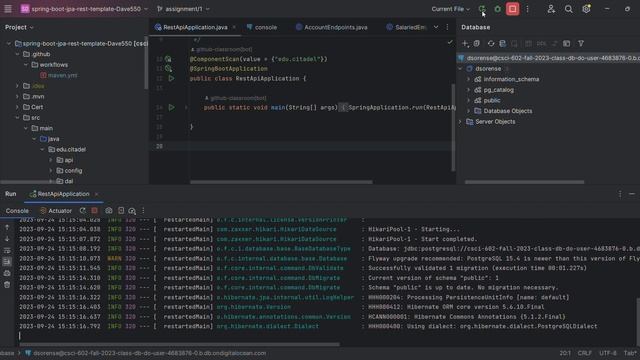Switch to AccountEndpoints.java tab
640x360 pixels.
[331, 27]
